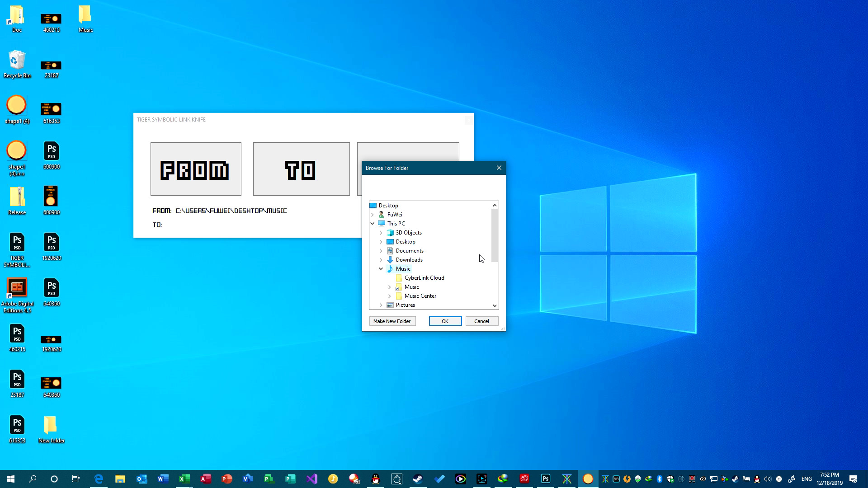This screenshot has height=488, width=868.
Task: Open Windows Security shield in the tray
Action: point(670,479)
